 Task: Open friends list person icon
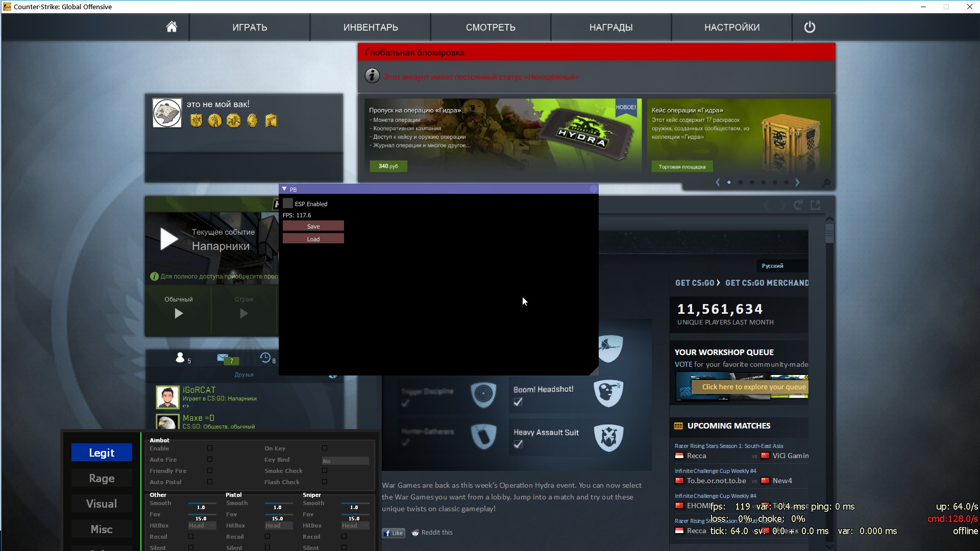tap(180, 358)
